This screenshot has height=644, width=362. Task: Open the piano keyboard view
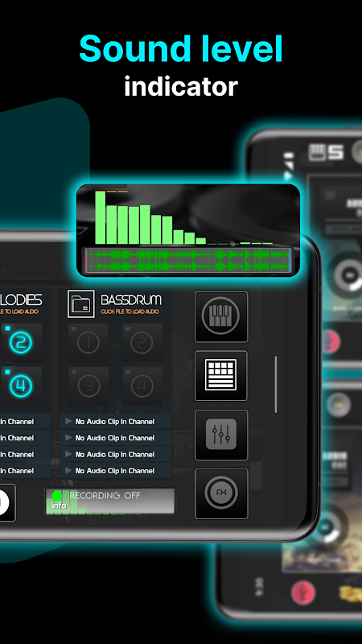coord(220,316)
